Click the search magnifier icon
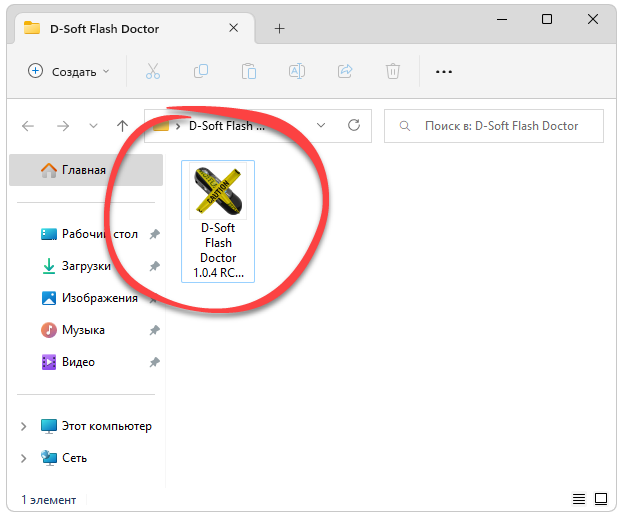 pos(404,126)
